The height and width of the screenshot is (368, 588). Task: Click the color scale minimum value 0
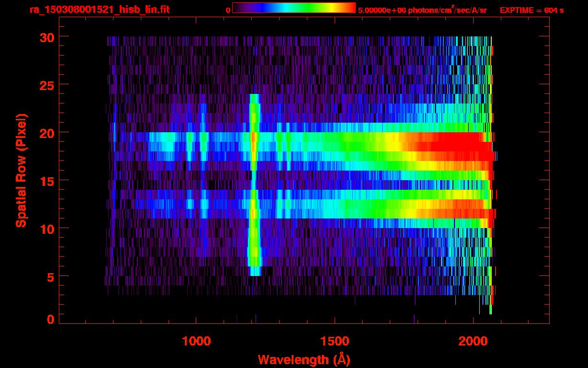pyautogui.click(x=228, y=10)
